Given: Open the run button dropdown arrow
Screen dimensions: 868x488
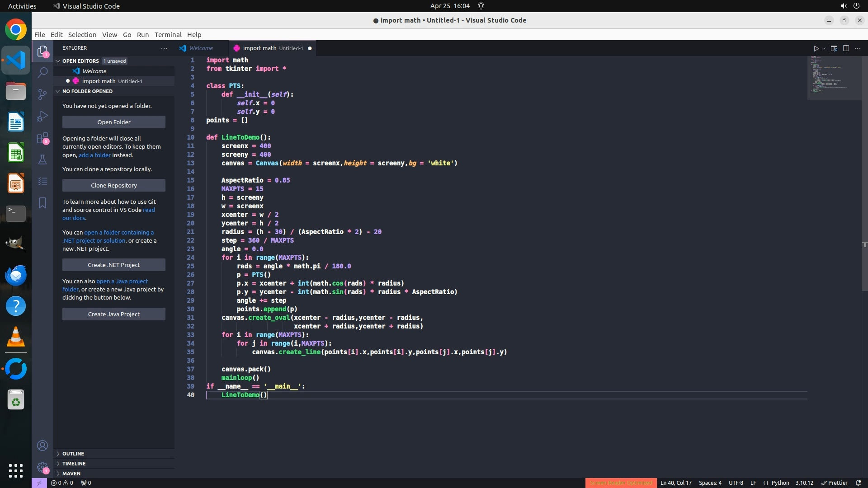Looking at the screenshot, I should pos(824,48).
